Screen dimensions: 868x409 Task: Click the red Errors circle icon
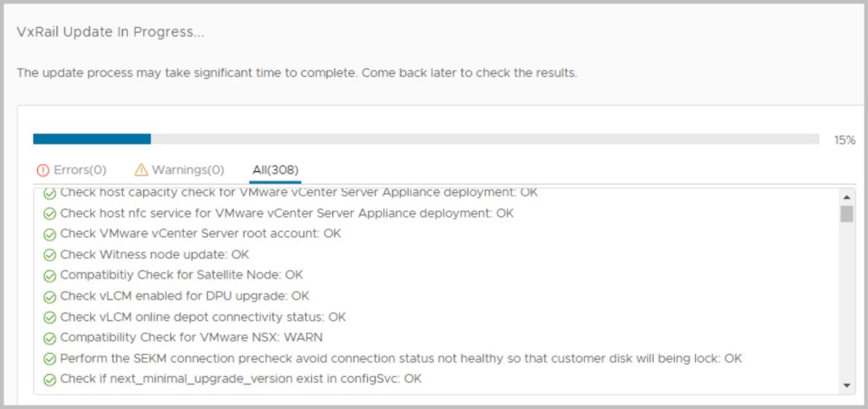tap(43, 170)
